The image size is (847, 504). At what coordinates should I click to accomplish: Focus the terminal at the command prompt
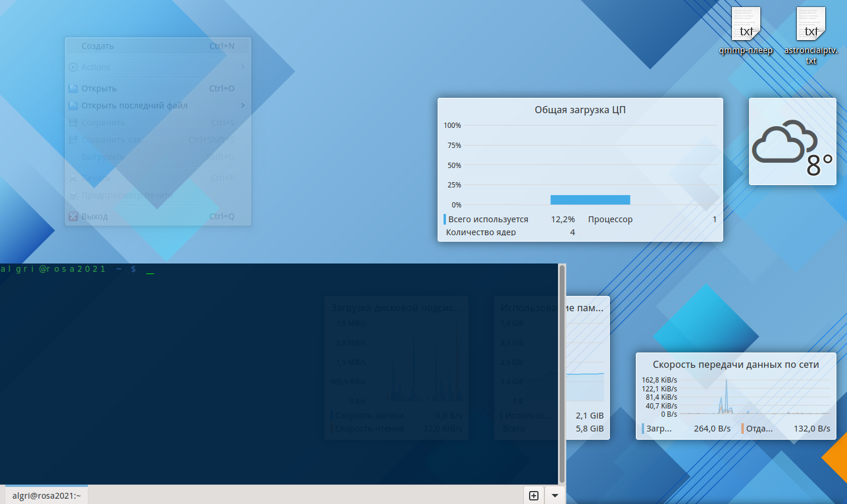pyautogui.click(x=150, y=270)
